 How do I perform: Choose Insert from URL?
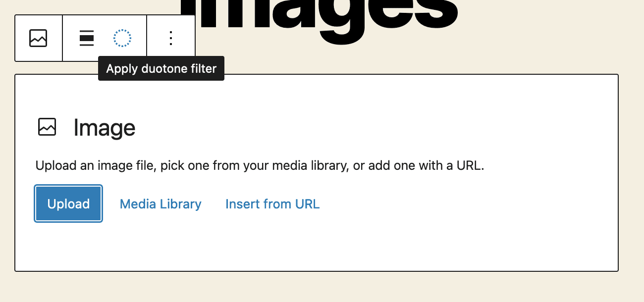[x=272, y=204]
